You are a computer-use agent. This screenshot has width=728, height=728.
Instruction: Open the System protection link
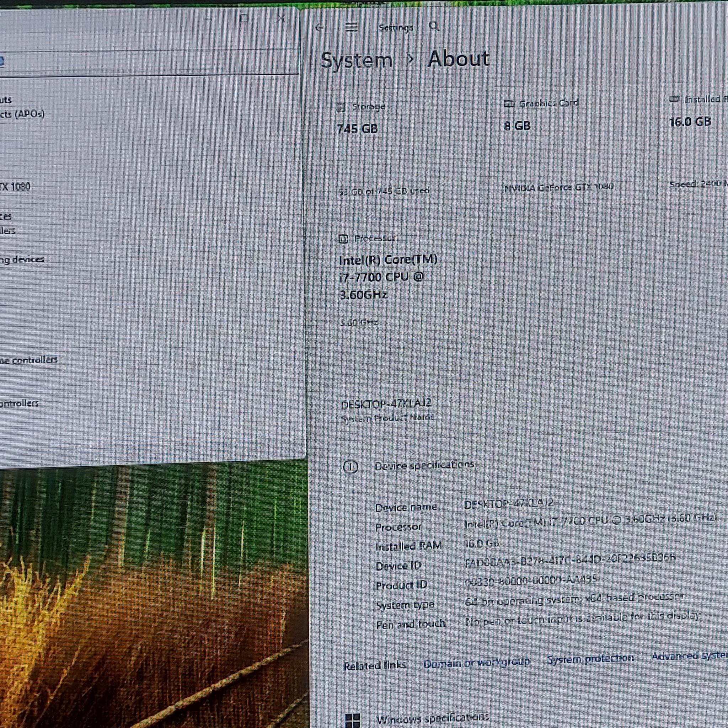pos(590,659)
